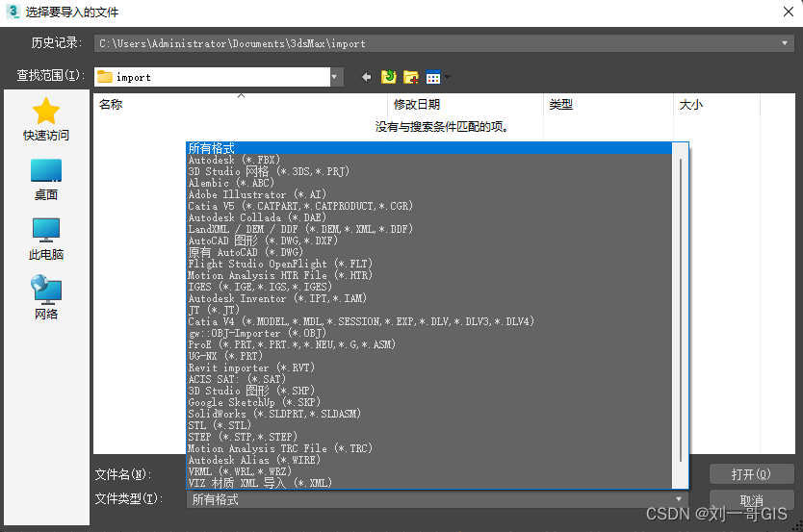Choose VRML (*.WRL,*.WRZ) format

(429, 471)
